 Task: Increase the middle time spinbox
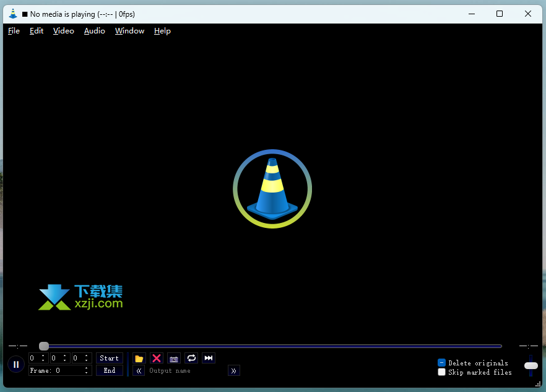click(x=65, y=355)
